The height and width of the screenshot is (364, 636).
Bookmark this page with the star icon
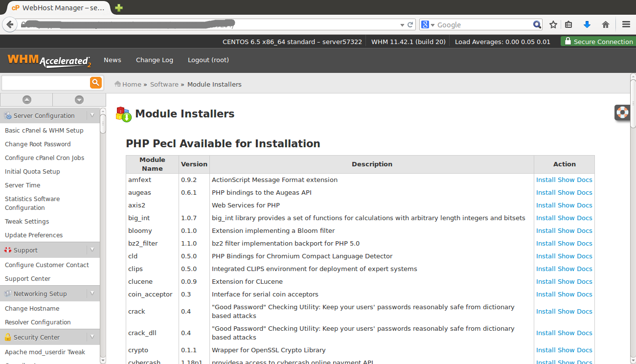pyautogui.click(x=553, y=24)
